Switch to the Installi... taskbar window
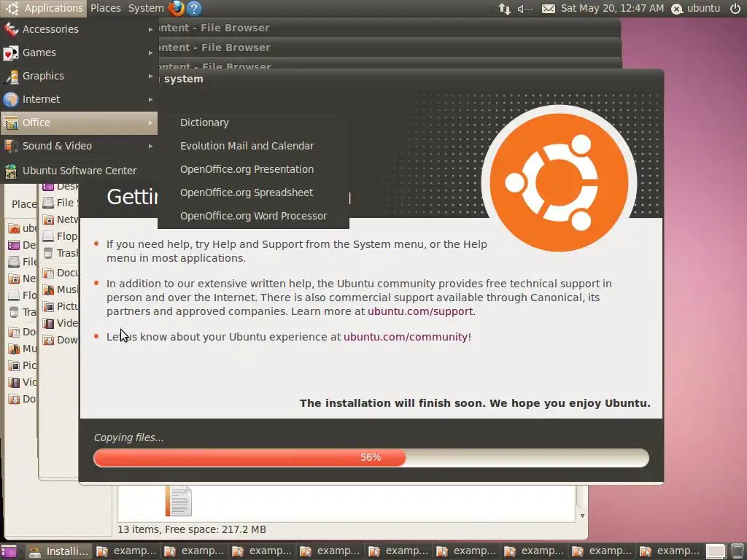The height and width of the screenshot is (560, 747). pyautogui.click(x=59, y=551)
